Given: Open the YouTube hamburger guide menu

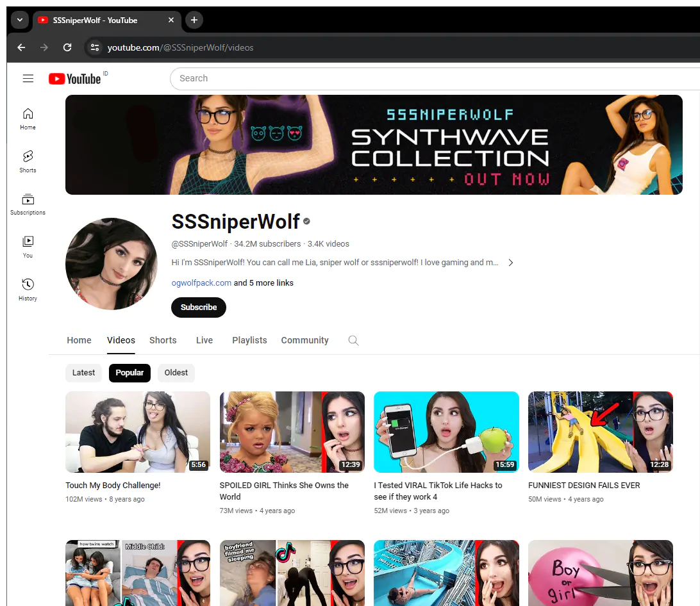Looking at the screenshot, I should coord(28,79).
